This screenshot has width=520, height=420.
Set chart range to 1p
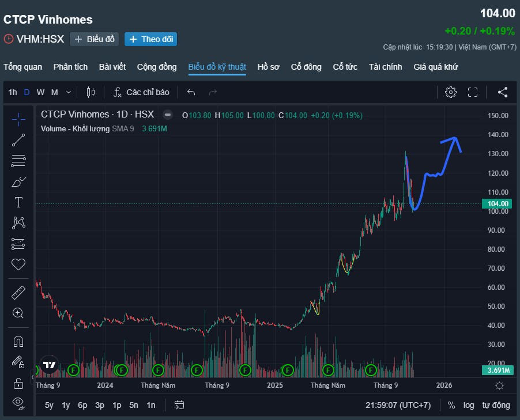coord(116,405)
